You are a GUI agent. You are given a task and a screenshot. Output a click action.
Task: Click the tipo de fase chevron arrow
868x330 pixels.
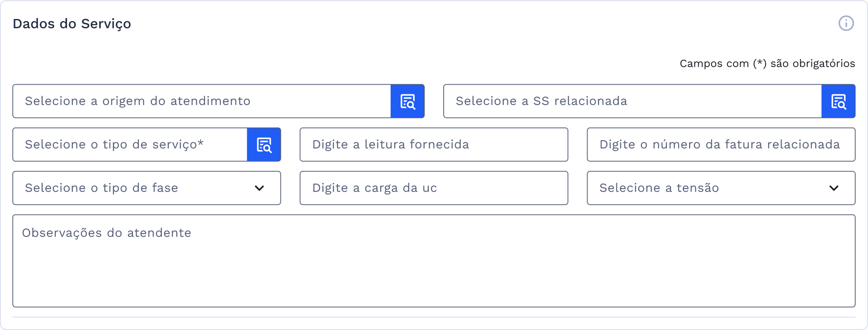click(x=259, y=188)
